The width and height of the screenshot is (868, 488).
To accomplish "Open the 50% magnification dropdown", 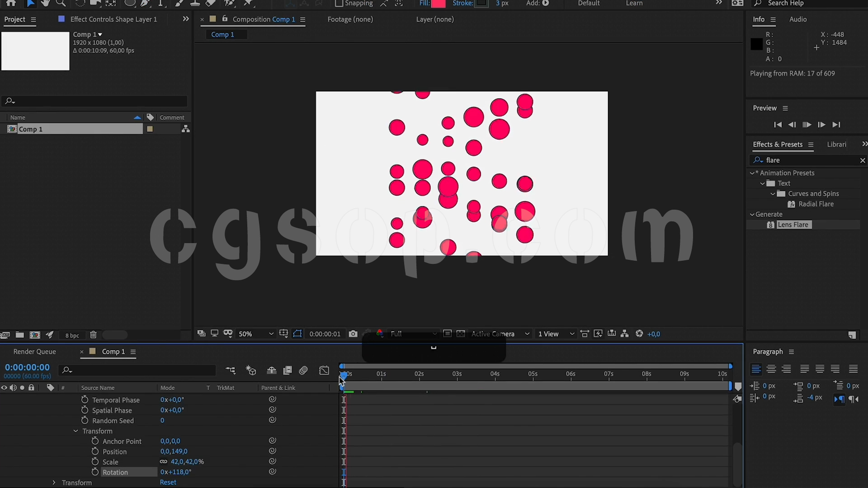I will click(256, 334).
